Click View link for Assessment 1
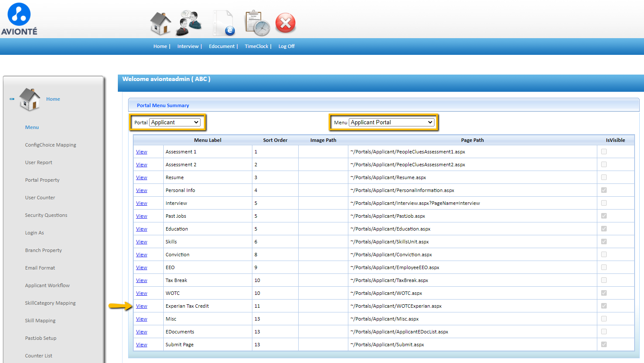 pyautogui.click(x=141, y=152)
